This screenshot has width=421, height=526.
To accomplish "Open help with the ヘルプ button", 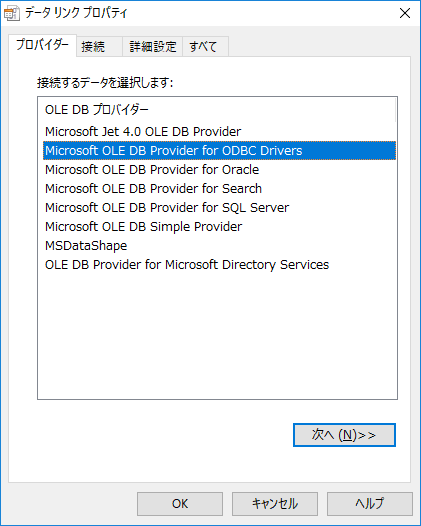I will click(x=370, y=504).
